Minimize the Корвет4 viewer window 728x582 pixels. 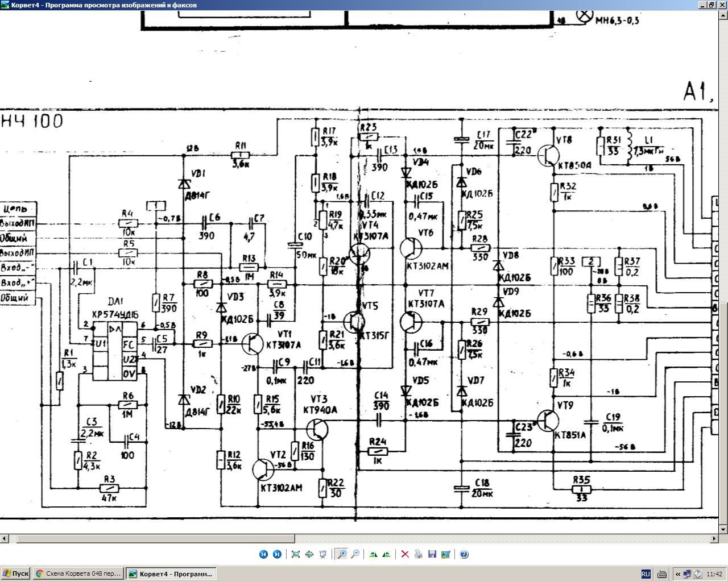702,5
